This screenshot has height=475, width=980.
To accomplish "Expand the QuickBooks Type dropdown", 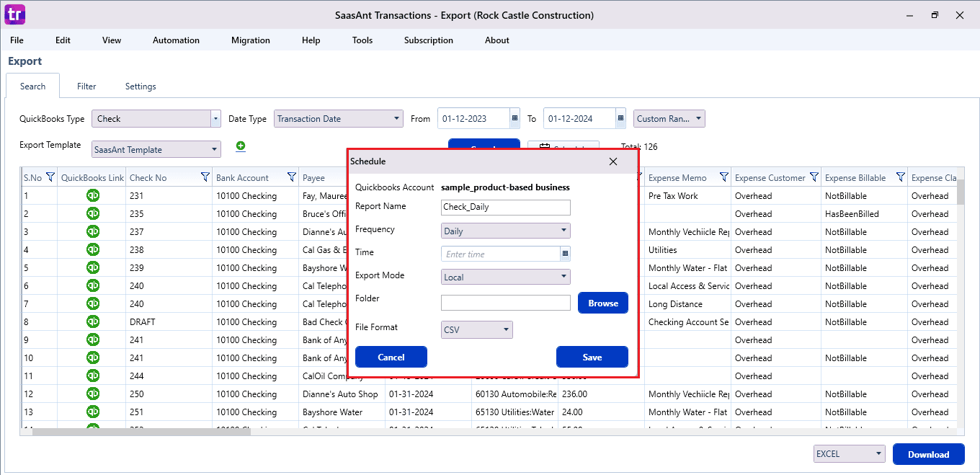I will (x=215, y=118).
